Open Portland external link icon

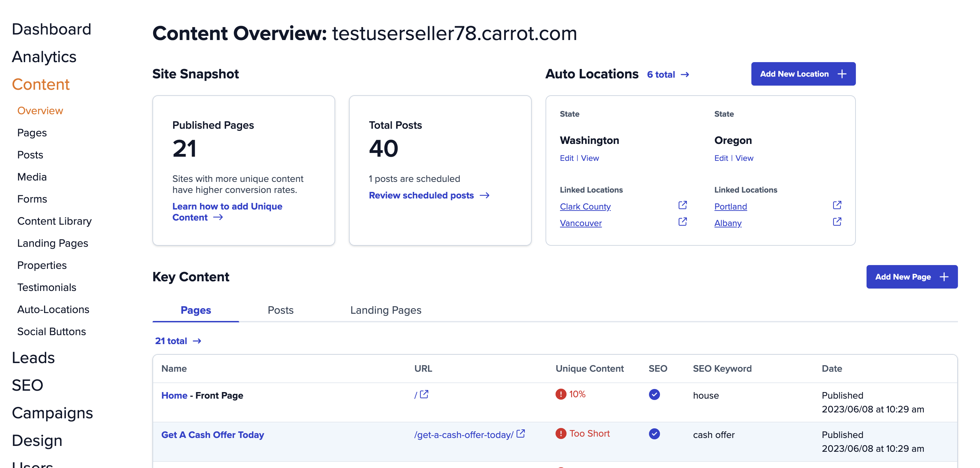click(x=837, y=205)
